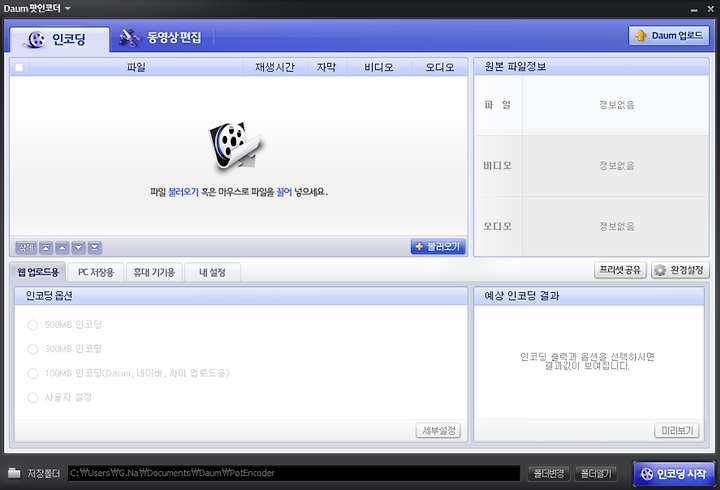Click the Daum 업로드 button
Viewport: 720px width, 490px height.
coord(669,35)
